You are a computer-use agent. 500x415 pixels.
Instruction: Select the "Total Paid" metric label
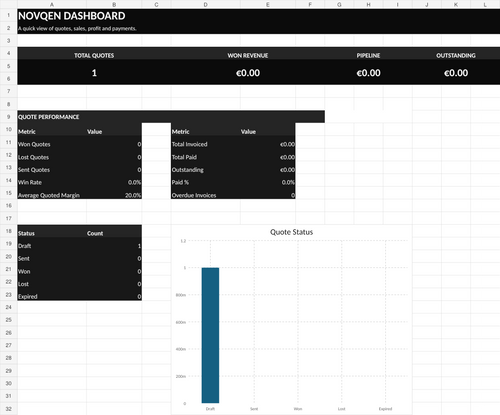(184, 157)
